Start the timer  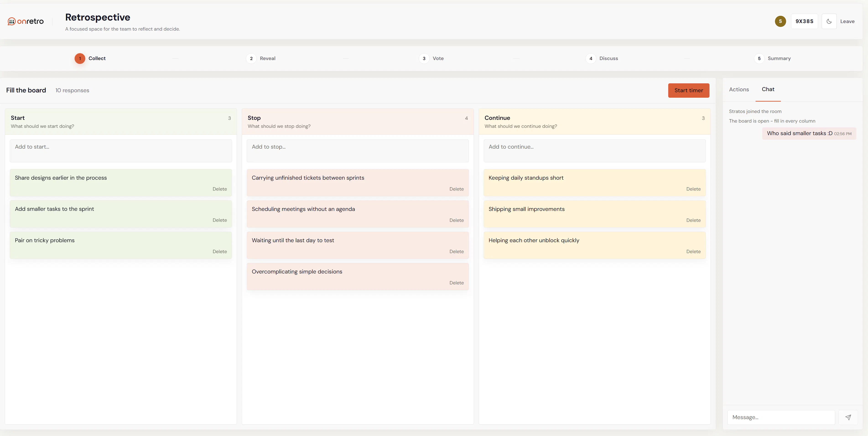click(x=689, y=90)
